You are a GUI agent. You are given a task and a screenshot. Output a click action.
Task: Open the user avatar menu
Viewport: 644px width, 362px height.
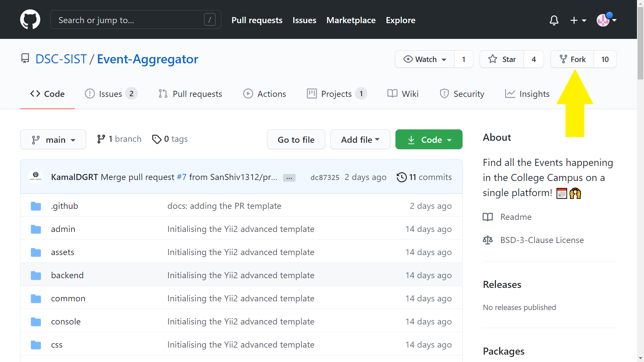[606, 20]
